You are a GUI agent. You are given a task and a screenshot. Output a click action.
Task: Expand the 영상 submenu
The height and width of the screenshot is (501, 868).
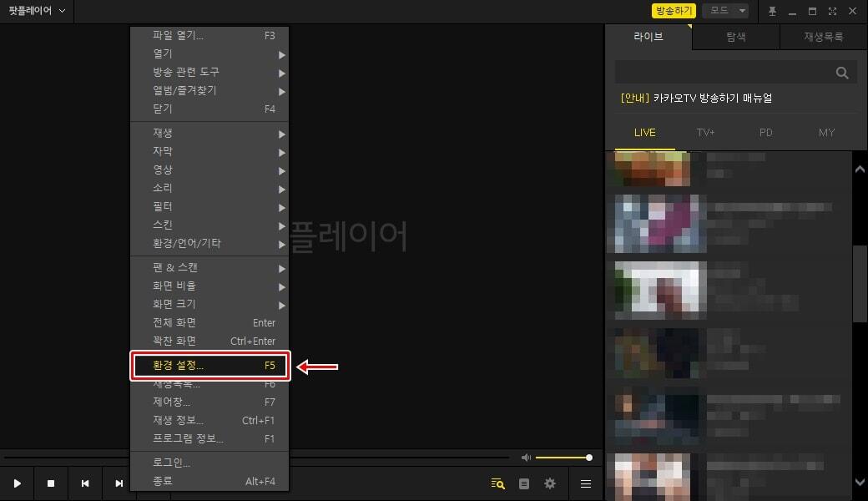tap(209, 170)
